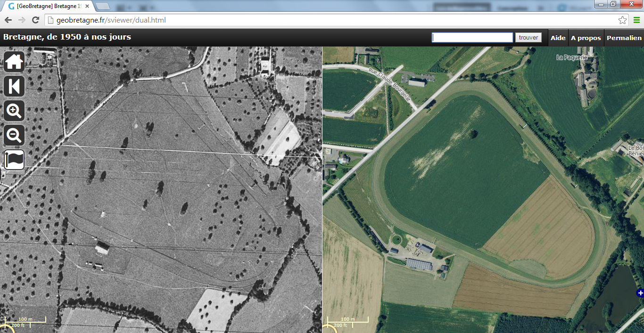Open the Chrome menu (green hamburger icon)

click(636, 20)
